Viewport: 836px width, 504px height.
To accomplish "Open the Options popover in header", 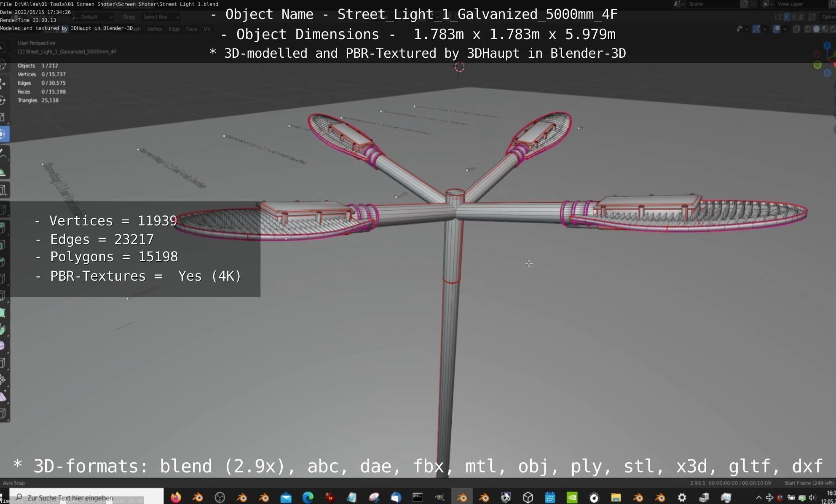I will 829,17.
